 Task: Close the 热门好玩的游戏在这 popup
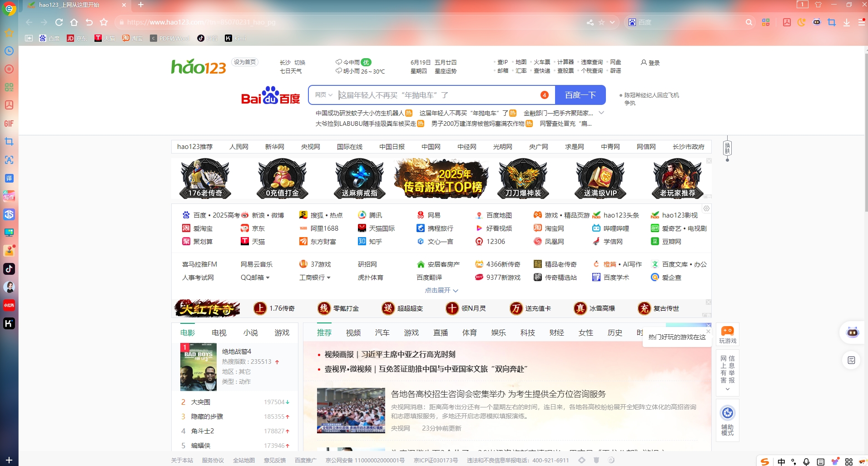708,331
